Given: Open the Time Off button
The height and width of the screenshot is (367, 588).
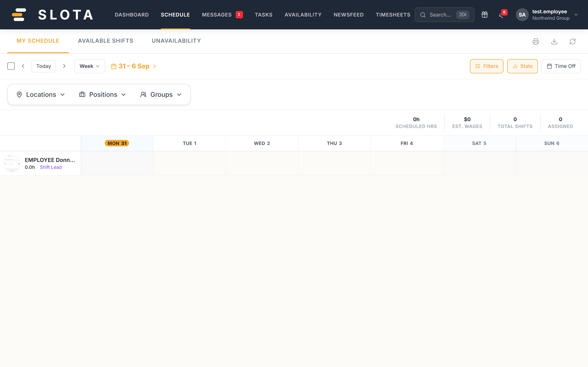Looking at the screenshot, I should [561, 66].
